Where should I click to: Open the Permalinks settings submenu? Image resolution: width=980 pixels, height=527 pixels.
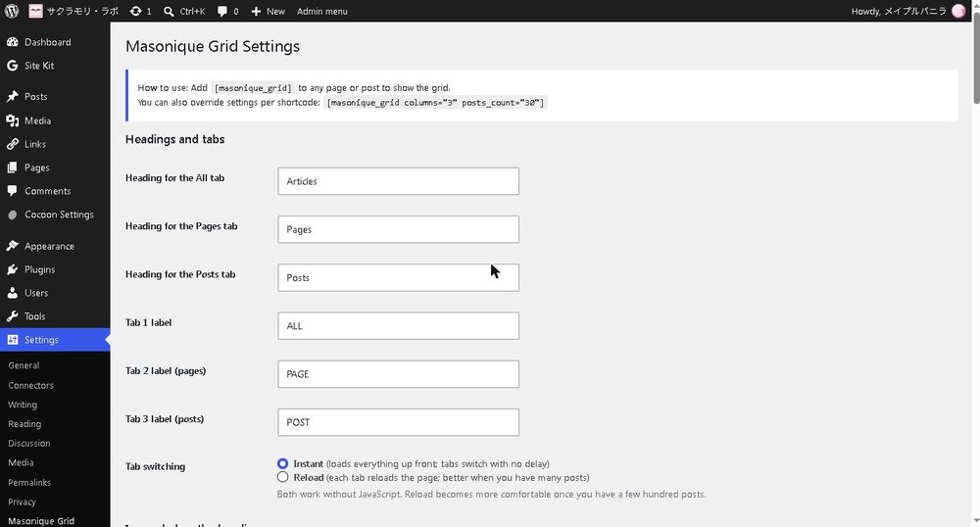point(29,483)
